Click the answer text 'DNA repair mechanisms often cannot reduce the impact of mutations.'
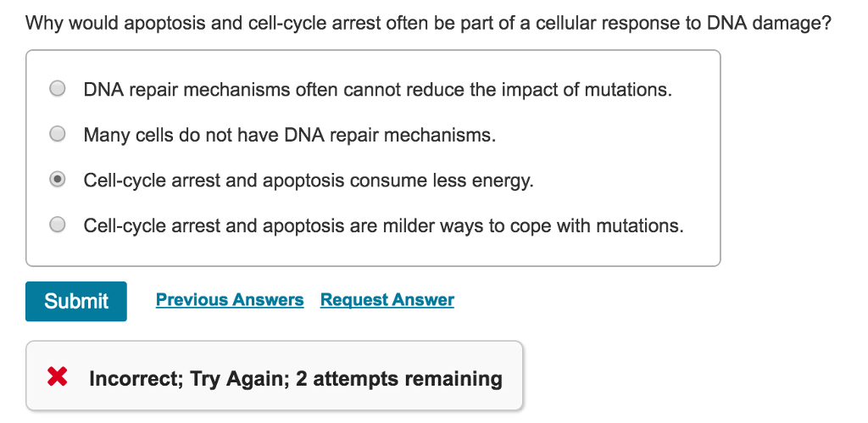The image size is (868, 423). point(377,89)
